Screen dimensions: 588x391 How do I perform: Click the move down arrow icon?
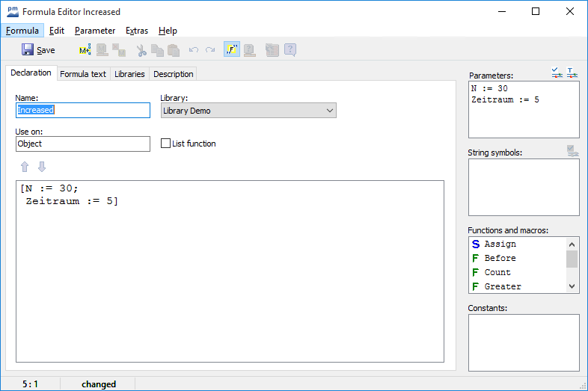[x=42, y=166]
